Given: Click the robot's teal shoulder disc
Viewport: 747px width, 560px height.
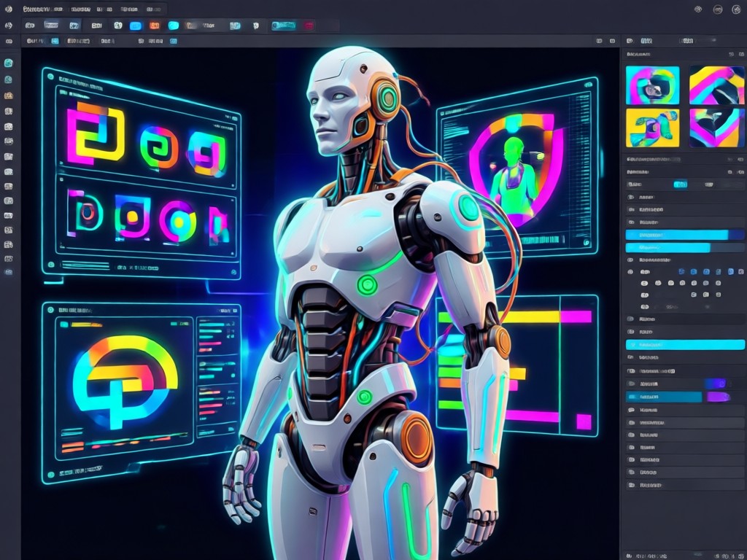Looking at the screenshot, I should 469,208.
